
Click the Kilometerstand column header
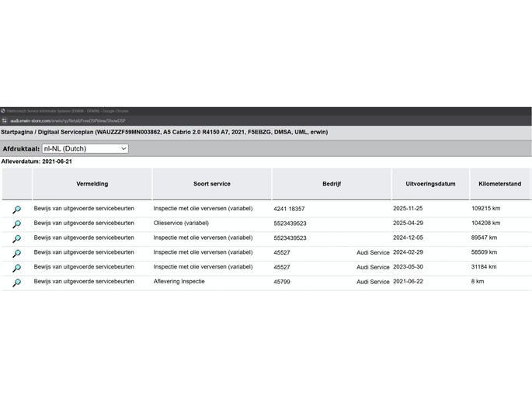coord(500,184)
